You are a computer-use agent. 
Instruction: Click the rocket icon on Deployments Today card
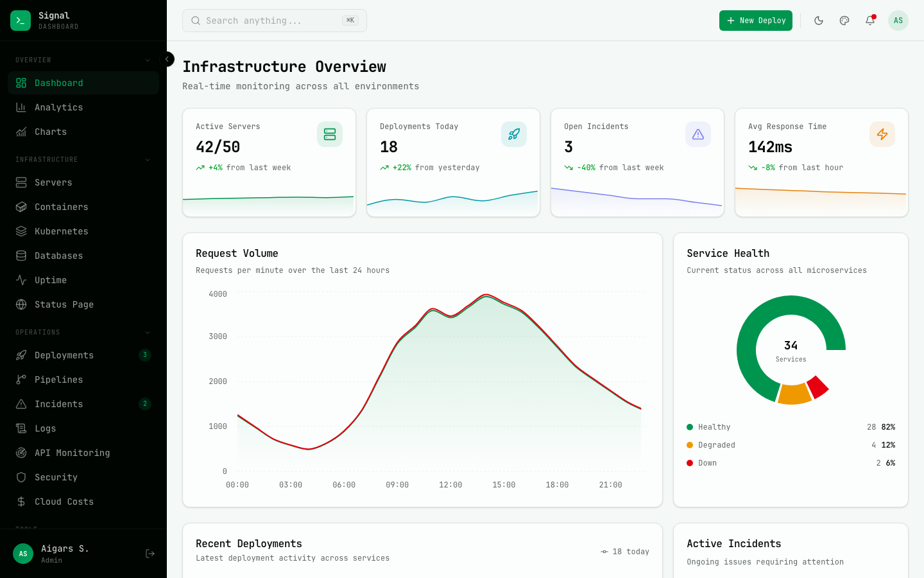click(513, 134)
